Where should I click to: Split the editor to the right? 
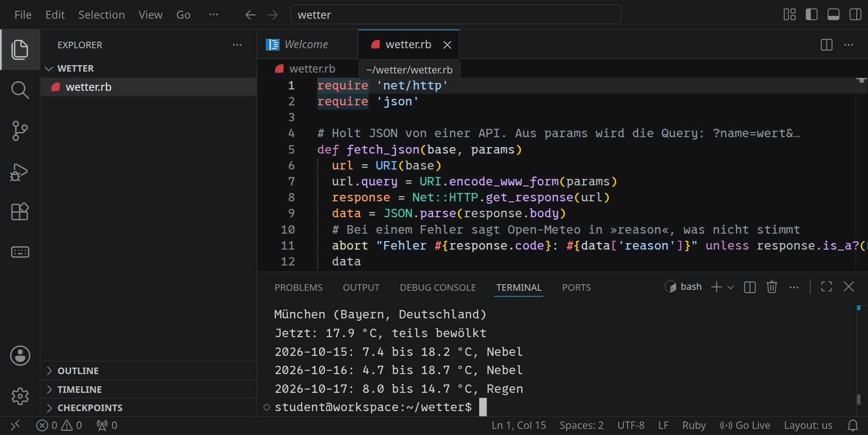point(827,44)
